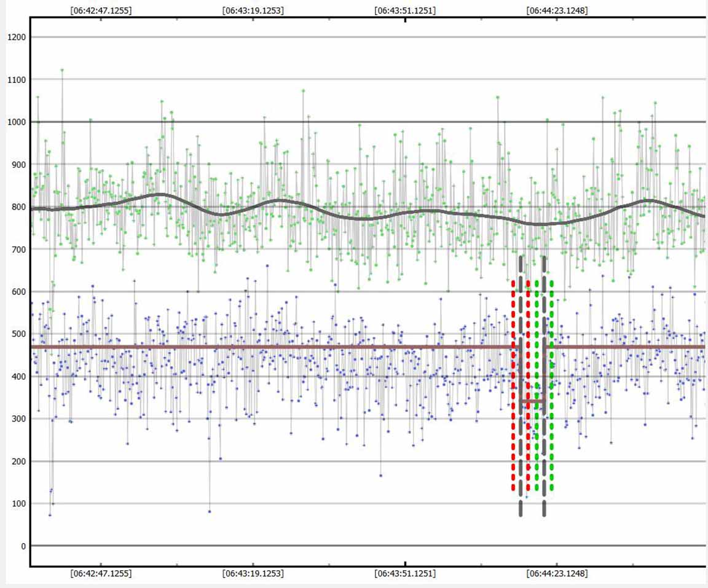Click the top-axis timestamp 06:43:19.1253
Viewport: 708px width, 588px height.
253,10
